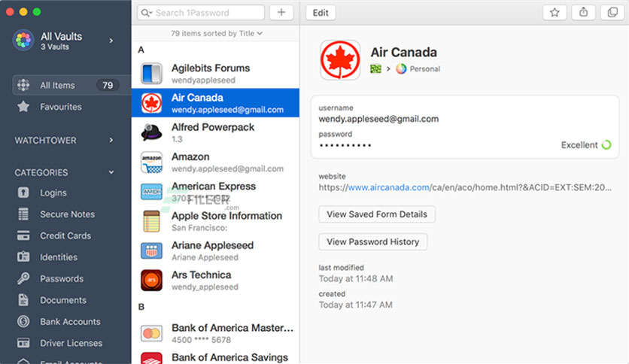
Task: Open the Driver Licenses category icon
Action: (23, 343)
